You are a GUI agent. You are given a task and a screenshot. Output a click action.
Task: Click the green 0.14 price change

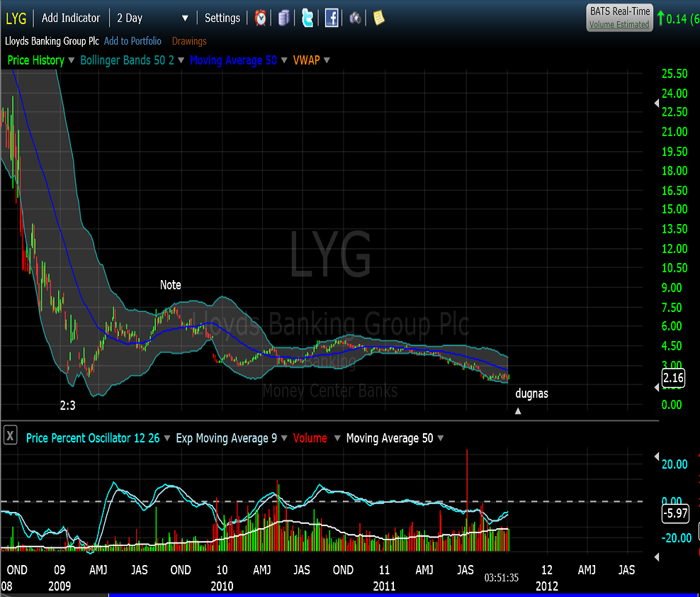click(x=677, y=18)
